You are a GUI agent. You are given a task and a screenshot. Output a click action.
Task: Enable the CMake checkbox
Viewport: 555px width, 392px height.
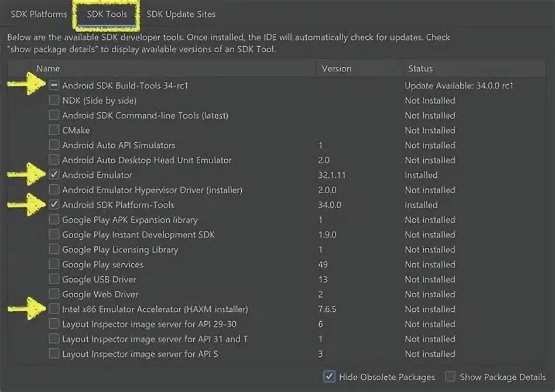54,130
